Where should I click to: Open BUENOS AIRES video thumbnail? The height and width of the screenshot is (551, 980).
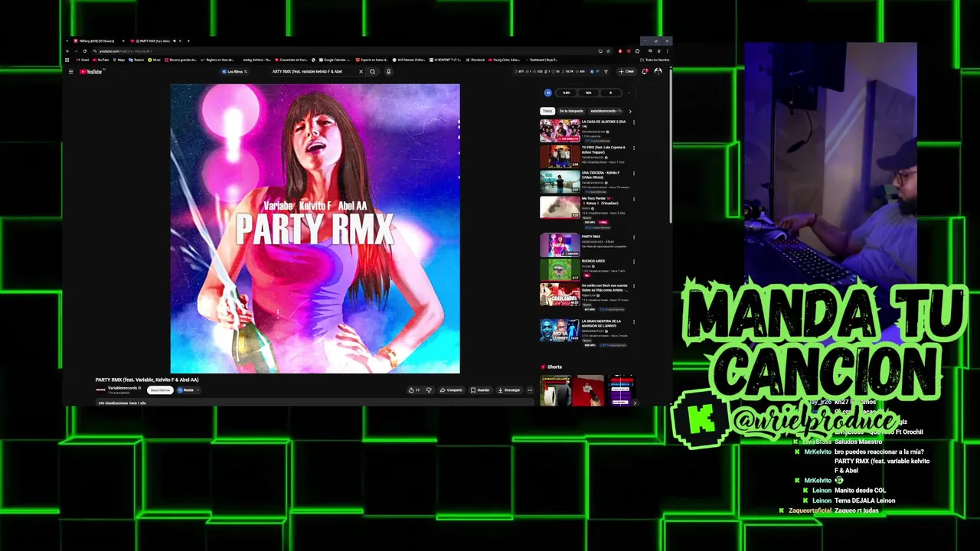click(560, 269)
